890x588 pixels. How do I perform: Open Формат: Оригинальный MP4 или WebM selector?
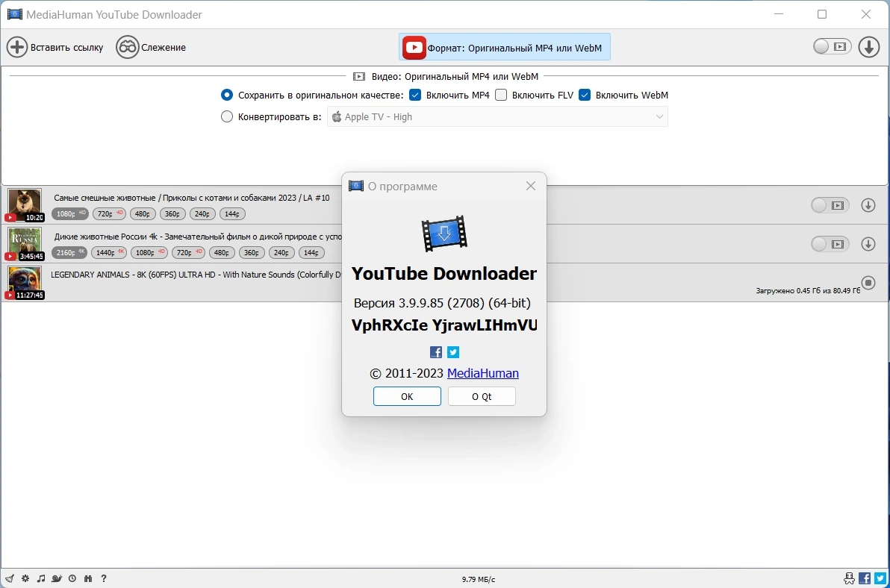(505, 48)
